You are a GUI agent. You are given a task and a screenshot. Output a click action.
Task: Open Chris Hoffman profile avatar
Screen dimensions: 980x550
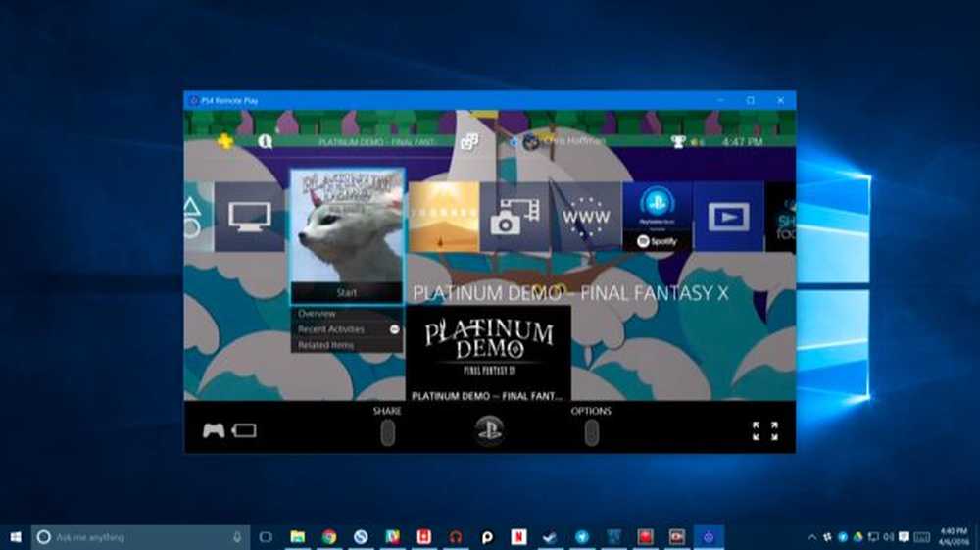point(530,142)
